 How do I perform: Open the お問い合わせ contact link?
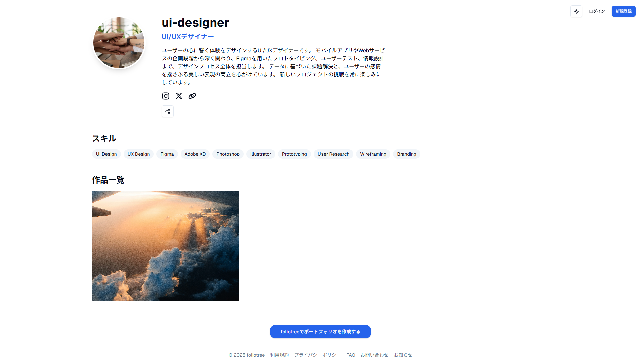click(x=374, y=355)
